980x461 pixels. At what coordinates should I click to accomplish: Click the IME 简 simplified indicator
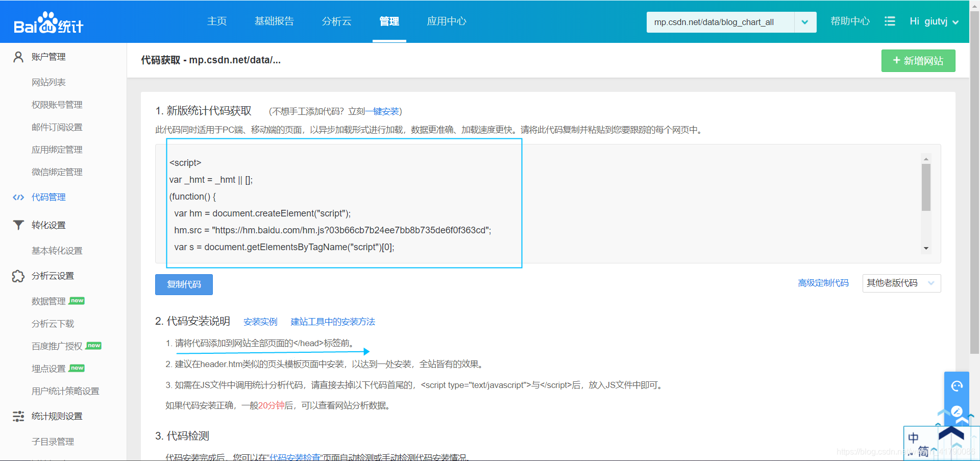coord(923,451)
